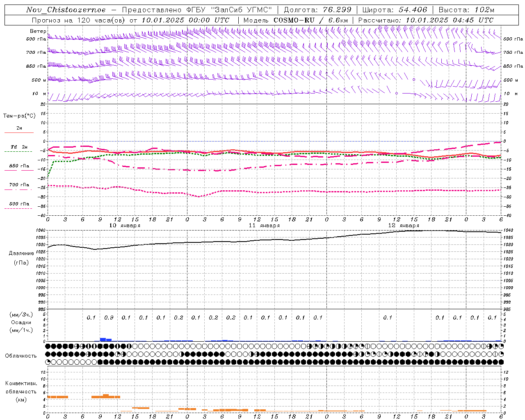Click the 10 января date label
Viewport: 525px width, 420px height.
124,225
